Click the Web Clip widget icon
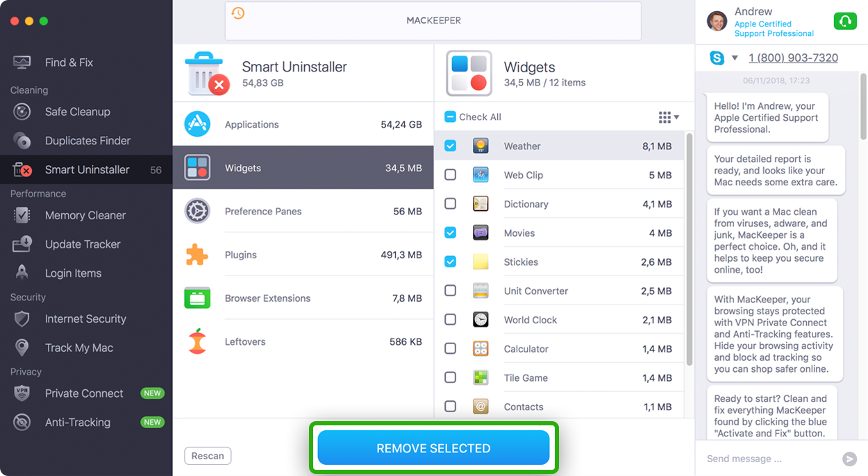This screenshot has height=476, width=868. pos(481,176)
